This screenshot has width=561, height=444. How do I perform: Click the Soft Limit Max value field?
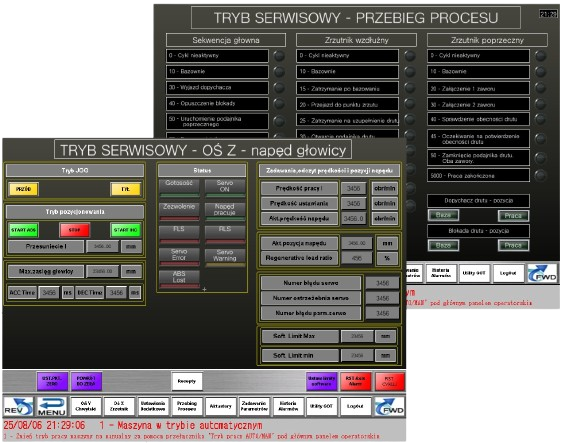click(x=357, y=336)
